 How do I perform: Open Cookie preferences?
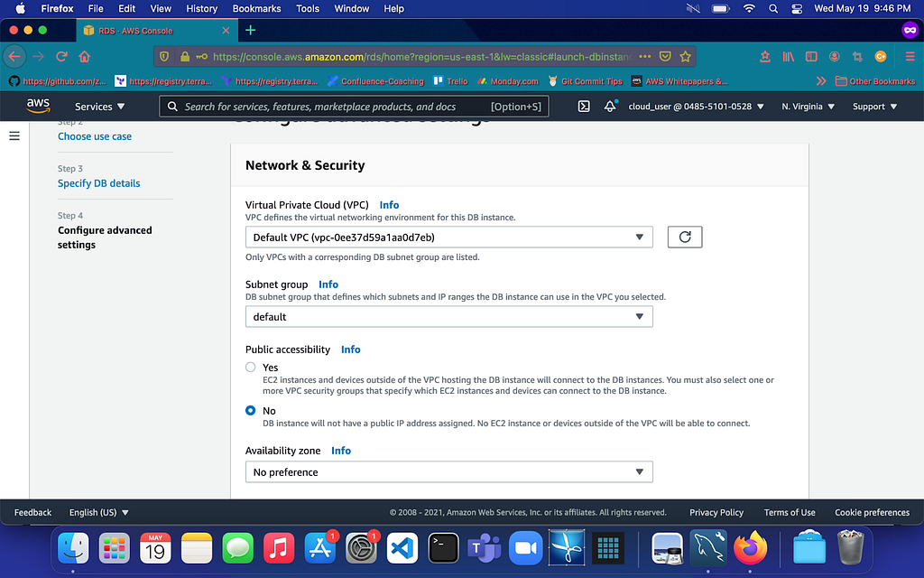[873, 513]
